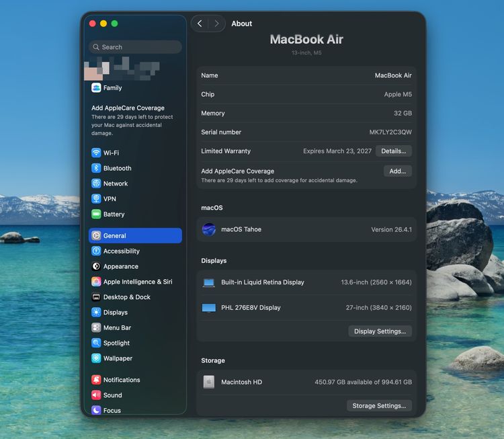The width and height of the screenshot is (504, 439).
Task: Open the Displays sidebar icon
Action: click(x=96, y=313)
